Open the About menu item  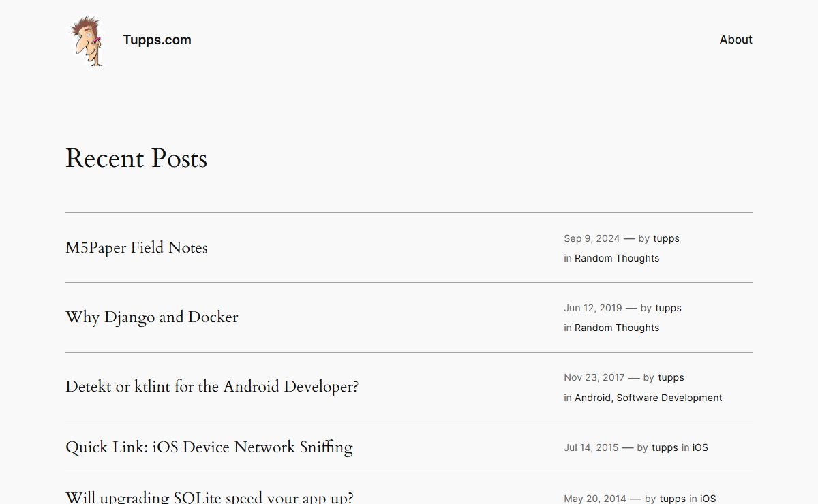736,40
